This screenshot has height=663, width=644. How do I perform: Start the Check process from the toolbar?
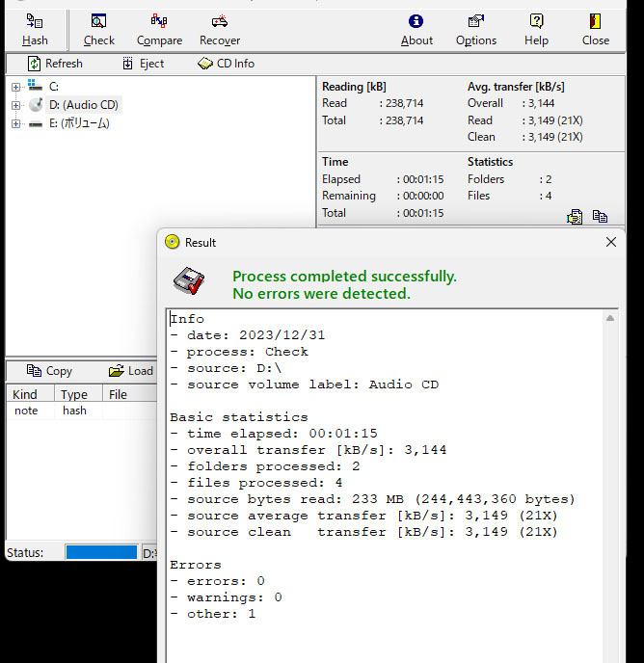(98, 29)
